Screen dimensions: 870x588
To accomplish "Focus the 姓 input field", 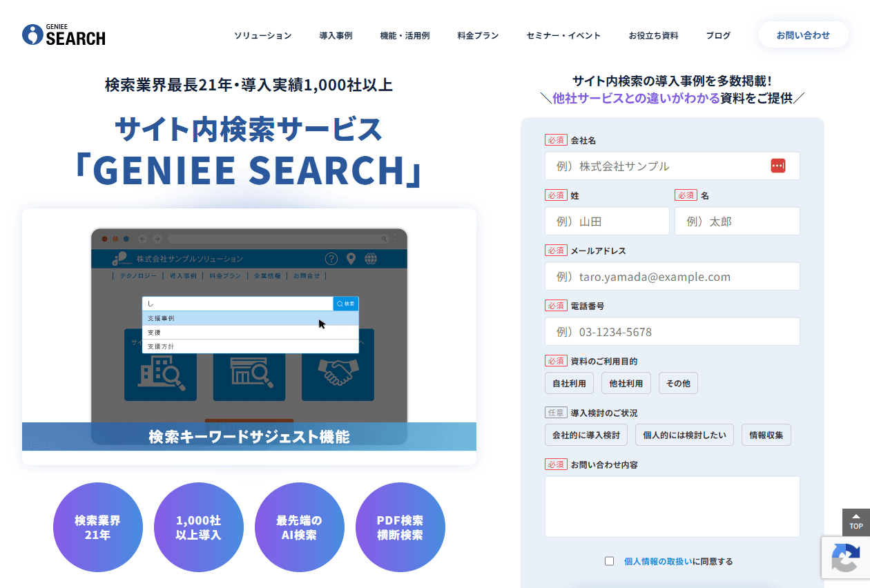I will point(607,221).
